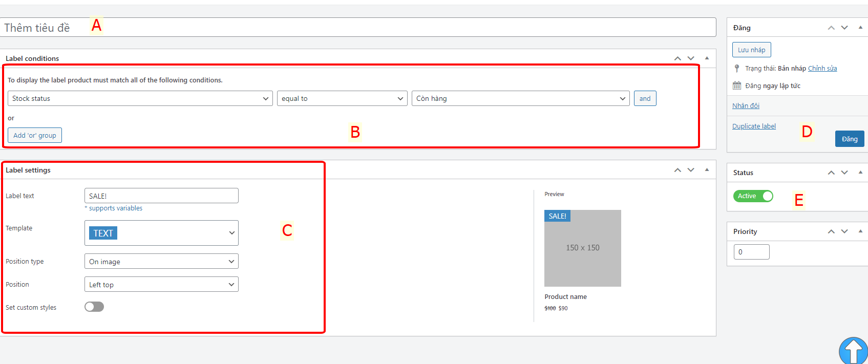
Task: Click the Label conditions heading
Action: (32, 58)
